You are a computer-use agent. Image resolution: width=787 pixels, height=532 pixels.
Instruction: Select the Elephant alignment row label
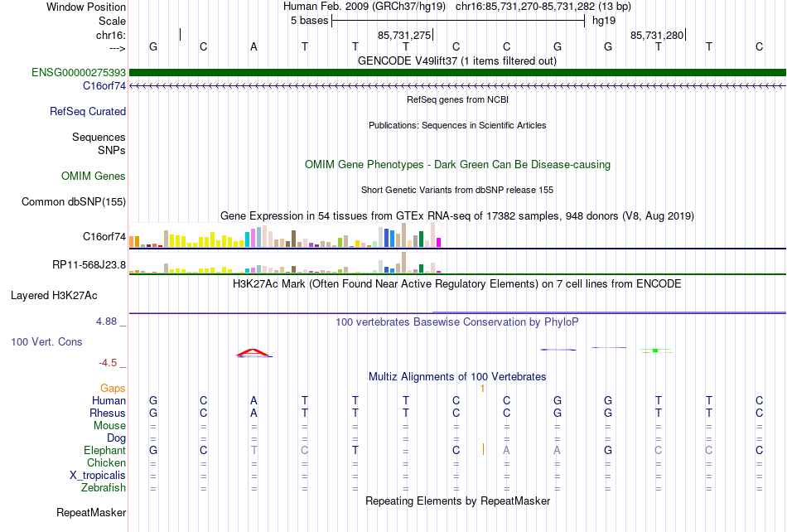point(104,450)
